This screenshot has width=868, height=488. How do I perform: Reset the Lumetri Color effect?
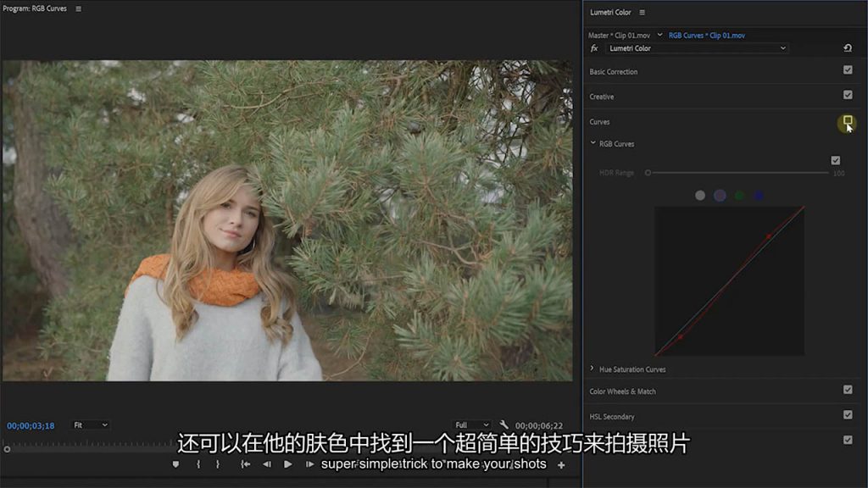click(847, 48)
